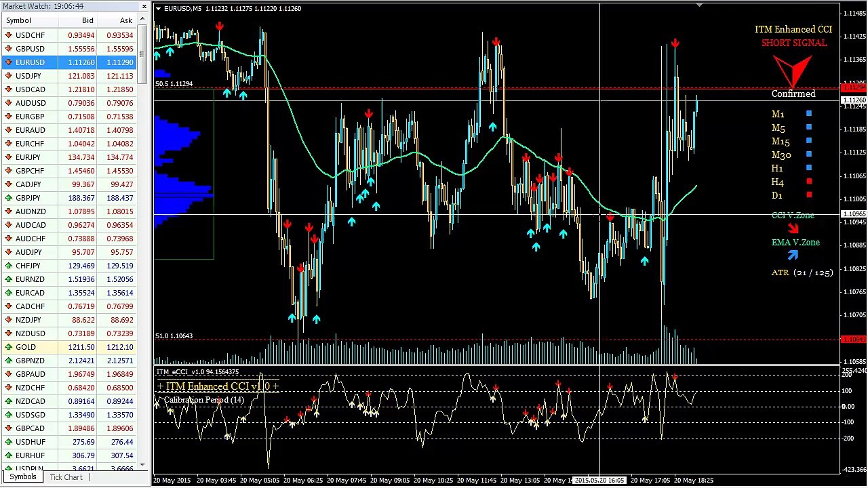Select the NZDUSD symbol row
868x488 pixels.
point(68,333)
